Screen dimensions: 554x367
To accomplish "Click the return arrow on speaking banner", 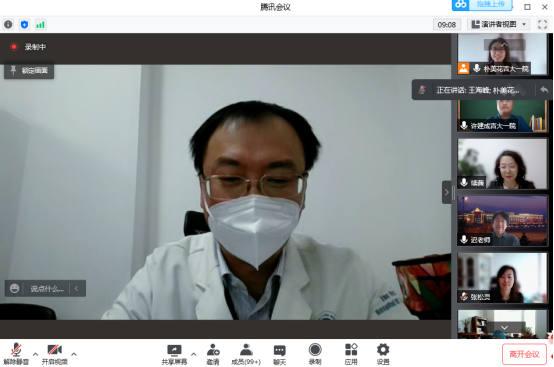I will pyautogui.click(x=544, y=90).
